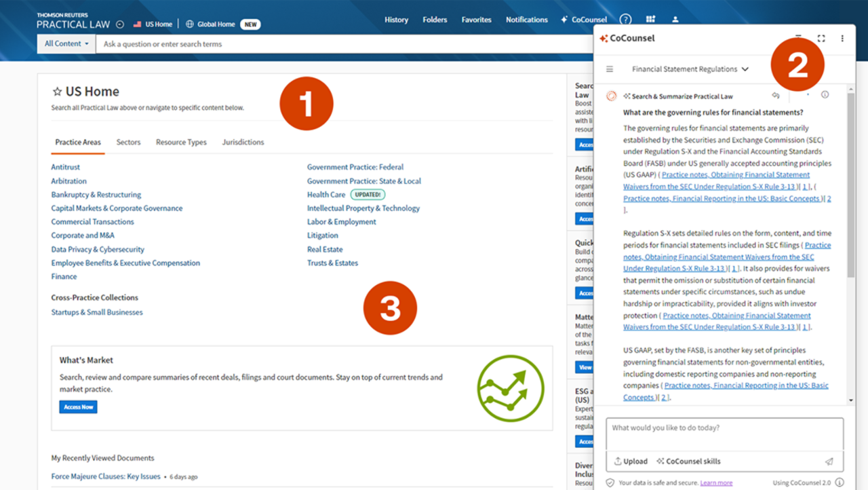Viewport: 868px width, 490px height.
Task: Open History in the top navigation
Action: pyautogui.click(x=396, y=20)
